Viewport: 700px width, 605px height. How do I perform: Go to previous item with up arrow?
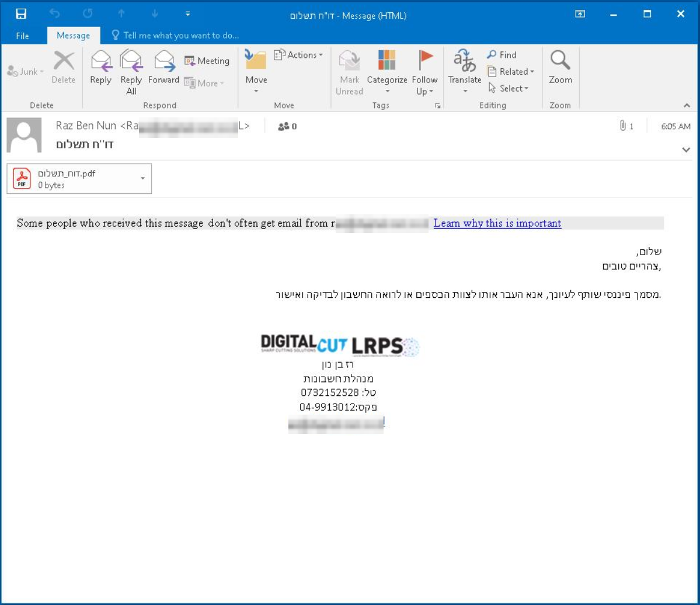click(121, 14)
